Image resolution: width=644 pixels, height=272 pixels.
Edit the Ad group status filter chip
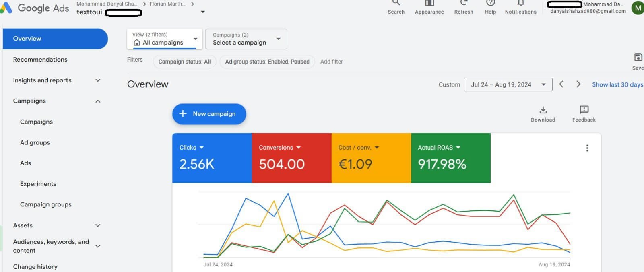pyautogui.click(x=267, y=62)
